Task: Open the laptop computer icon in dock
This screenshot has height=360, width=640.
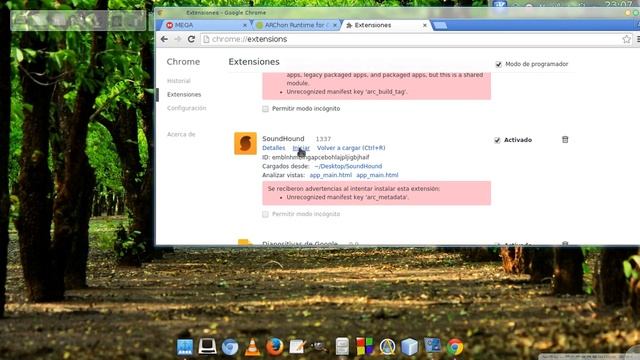Action: (x=207, y=346)
